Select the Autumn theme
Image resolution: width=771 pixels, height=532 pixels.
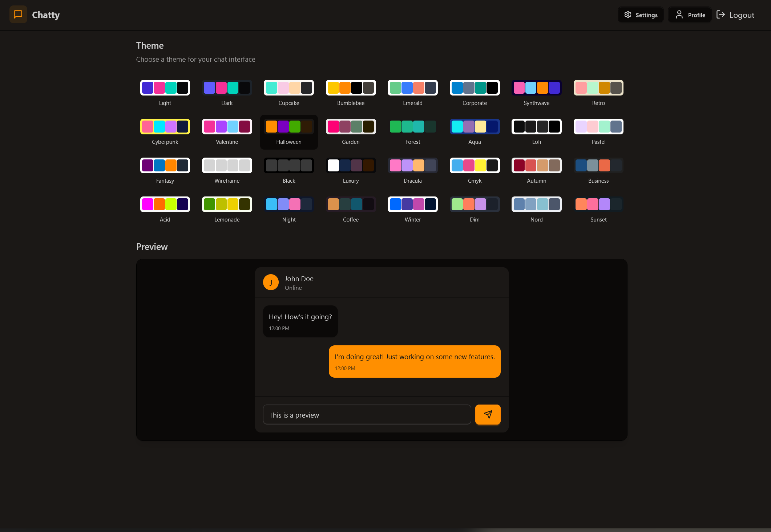pyautogui.click(x=537, y=171)
